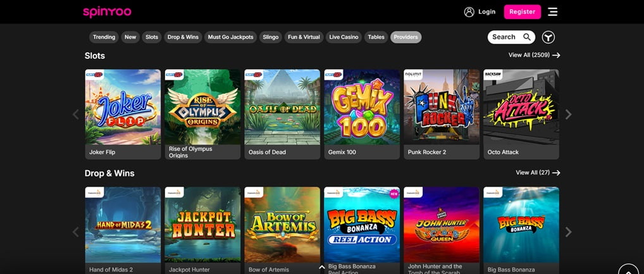The height and width of the screenshot is (274, 644).
Task: Select the Providers category pill
Action: (x=406, y=37)
